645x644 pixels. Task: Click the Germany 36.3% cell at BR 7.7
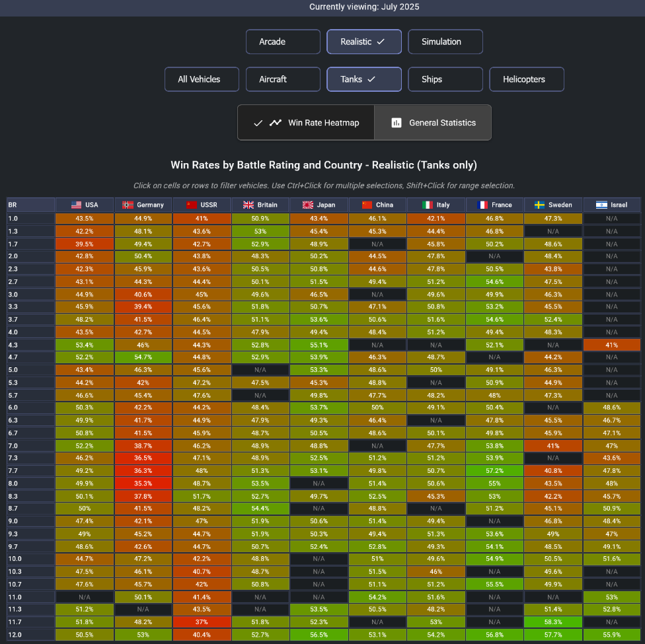143,470
